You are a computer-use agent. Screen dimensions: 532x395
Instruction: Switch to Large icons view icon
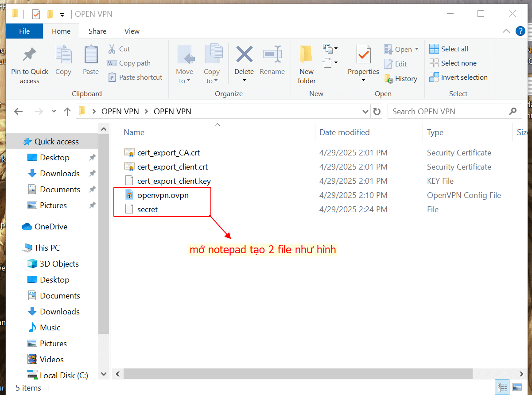coord(516,387)
